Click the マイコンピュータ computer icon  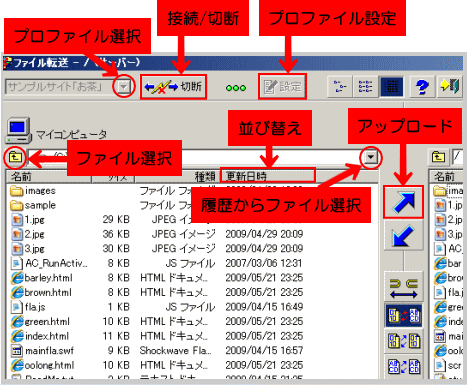(x=18, y=130)
